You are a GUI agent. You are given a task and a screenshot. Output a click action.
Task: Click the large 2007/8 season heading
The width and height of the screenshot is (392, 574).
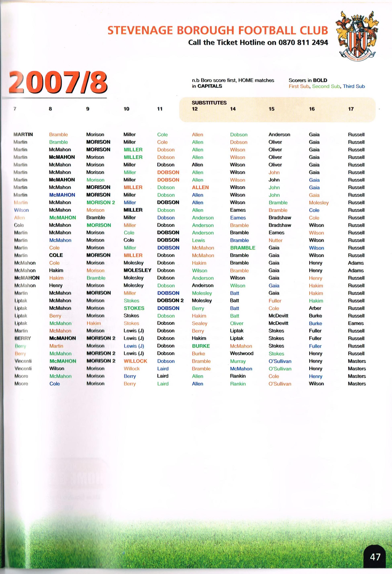[x=58, y=82]
